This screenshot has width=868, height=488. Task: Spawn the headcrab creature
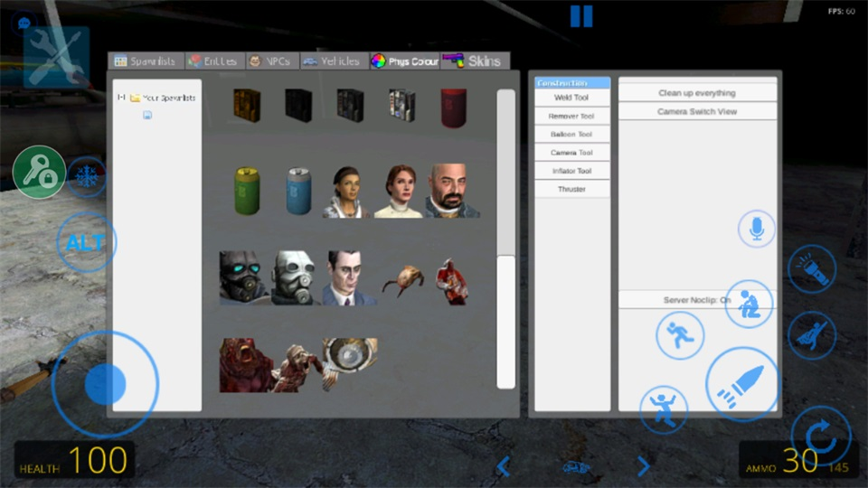403,280
